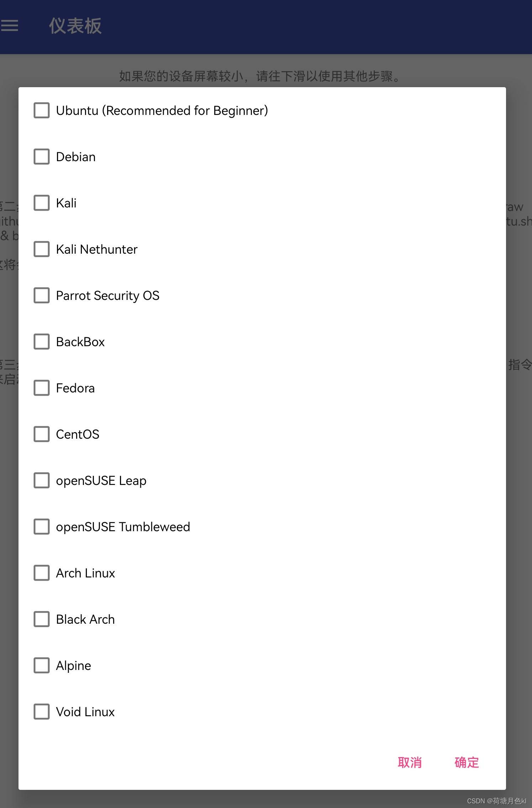Tick the BackBox checkbox
This screenshot has height=808, width=532.
[x=42, y=342]
